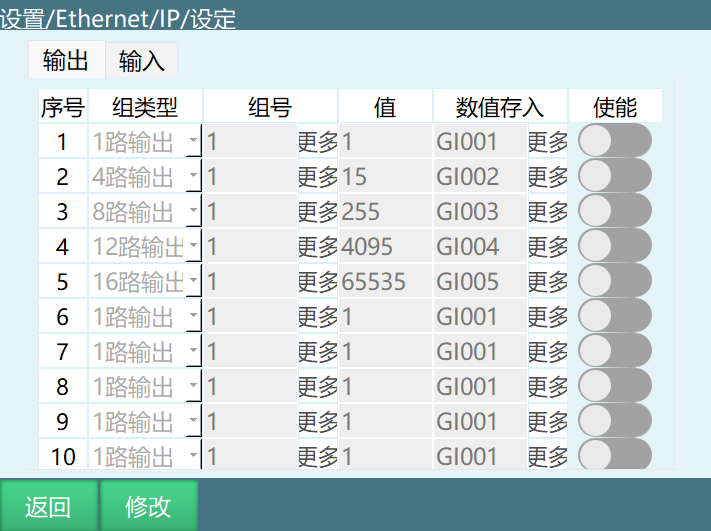Viewport: 711px width, 531px height.
Task: Click the GI004 数值存入 field
Action: (x=480, y=247)
